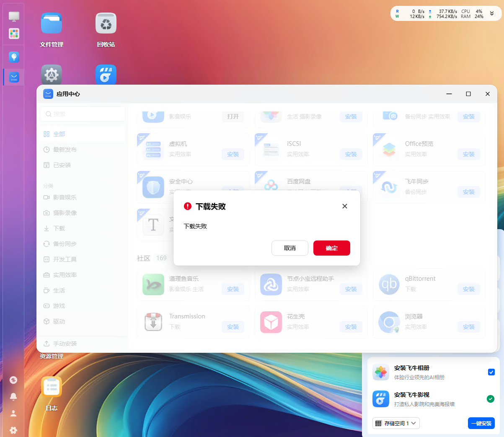Select the 已安装 category in the sidebar
This screenshot has height=437, width=504.
click(65, 165)
